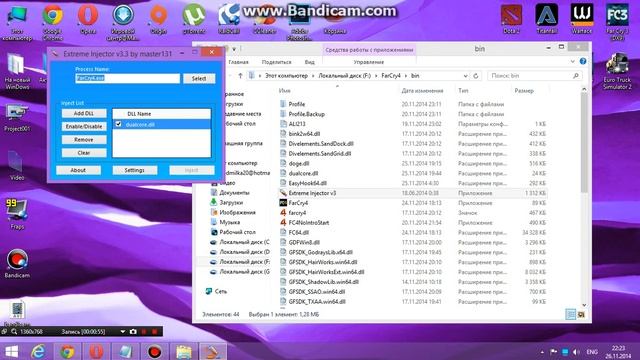Viewport: 640px width, 360px height.
Task: Click Select button in Extreme Injector
Action: 199,78
